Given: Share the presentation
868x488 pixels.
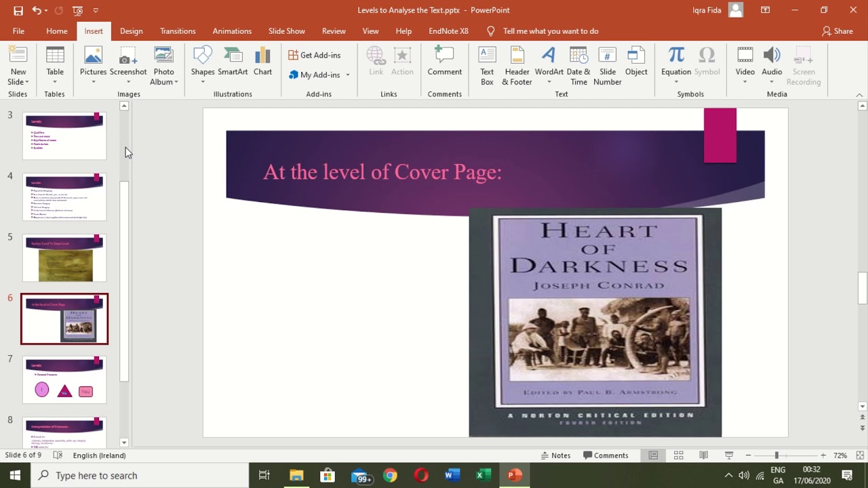Looking at the screenshot, I should [837, 31].
